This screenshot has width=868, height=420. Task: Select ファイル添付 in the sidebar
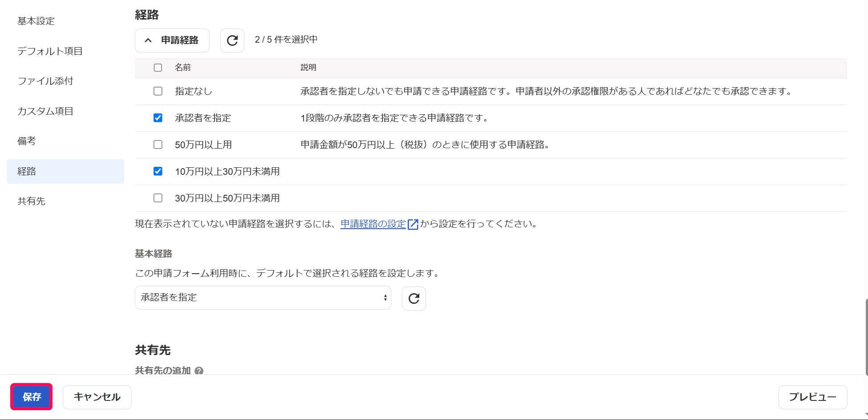(45, 81)
